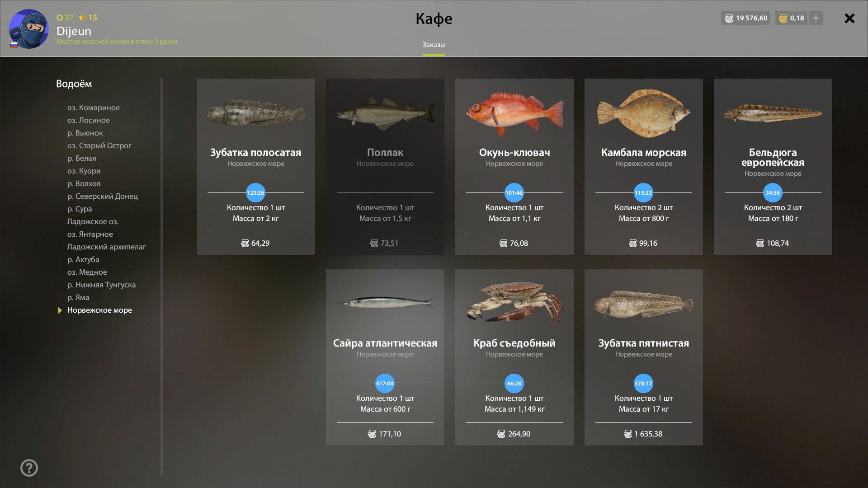Screen dimensions: 868x488
Task: Click the plus icon to add gold
Action: tap(816, 18)
